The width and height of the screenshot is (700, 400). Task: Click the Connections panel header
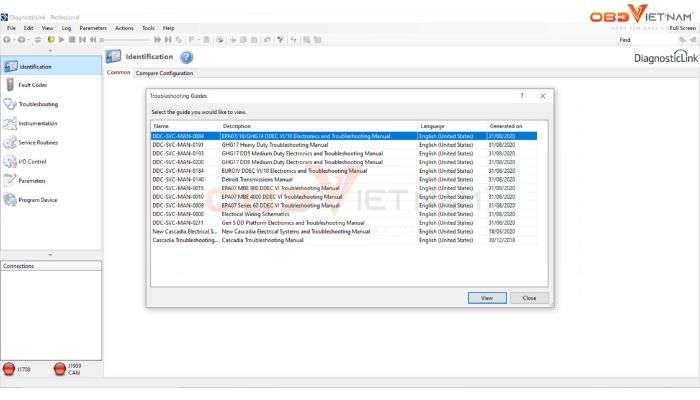tap(51, 266)
